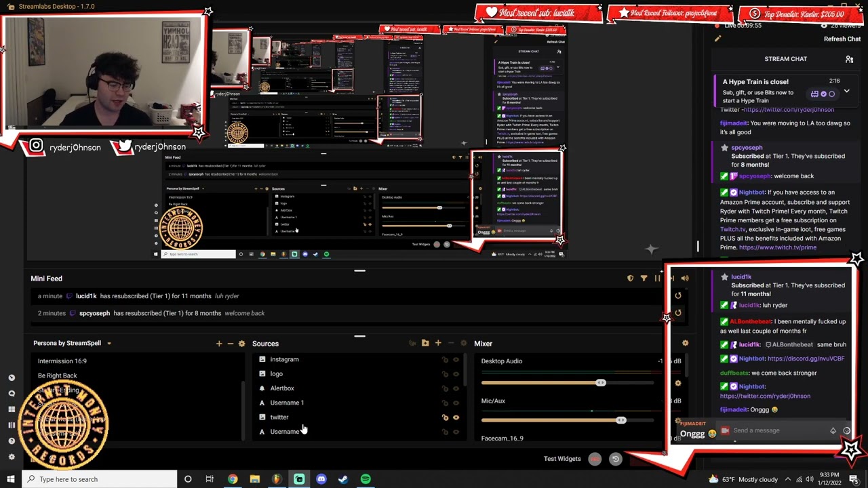This screenshot has height=488, width=868.
Task: Hide the twitter source
Action: pos(456,418)
